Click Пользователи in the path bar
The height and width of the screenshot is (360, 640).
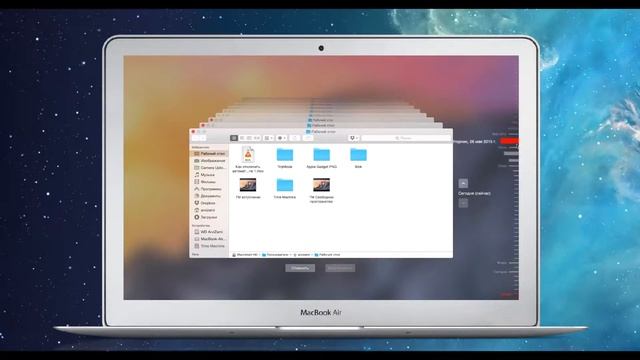click(x=275, y=255)
